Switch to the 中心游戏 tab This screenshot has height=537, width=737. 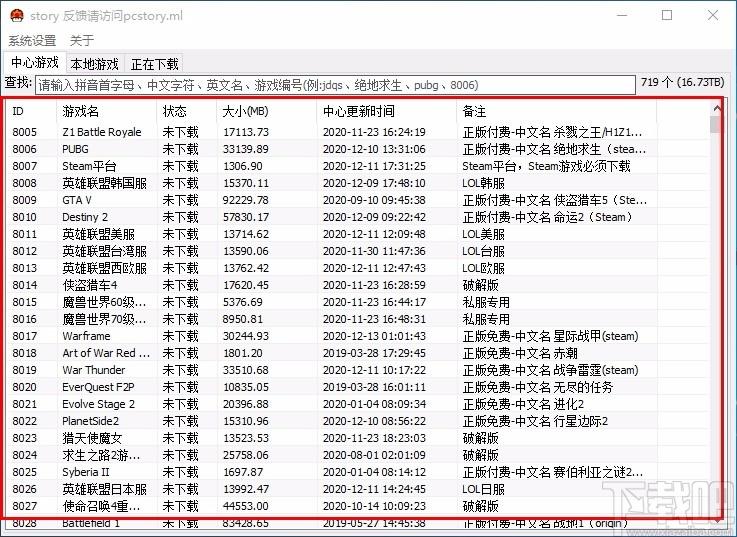(35, 63)
